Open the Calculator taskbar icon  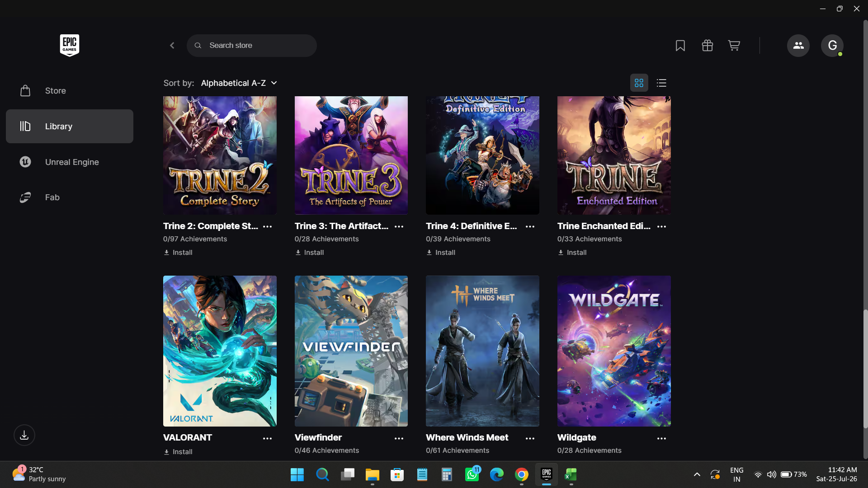click(447, 475)
